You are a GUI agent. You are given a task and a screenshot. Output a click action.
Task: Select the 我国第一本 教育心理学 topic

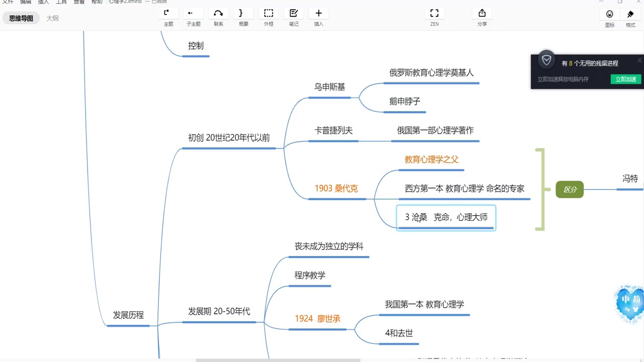click(425, 304)
